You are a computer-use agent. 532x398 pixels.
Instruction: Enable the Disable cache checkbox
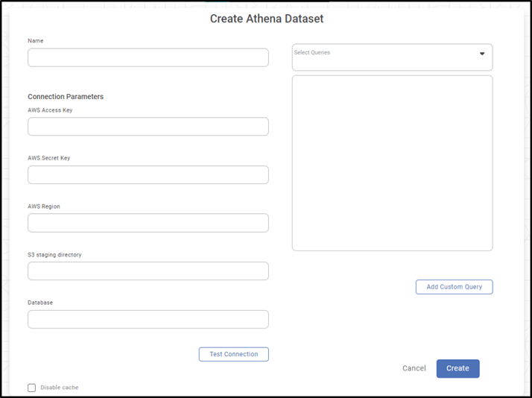coord(31,388)
